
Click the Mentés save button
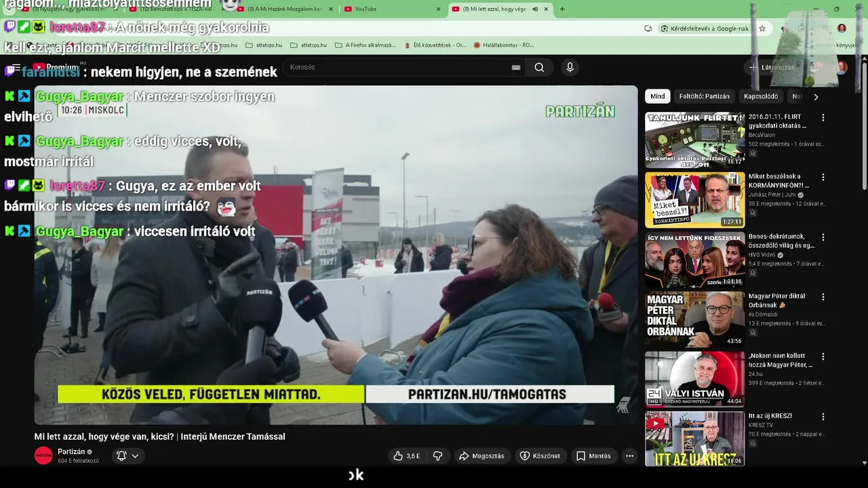click(x=593, y=456)
